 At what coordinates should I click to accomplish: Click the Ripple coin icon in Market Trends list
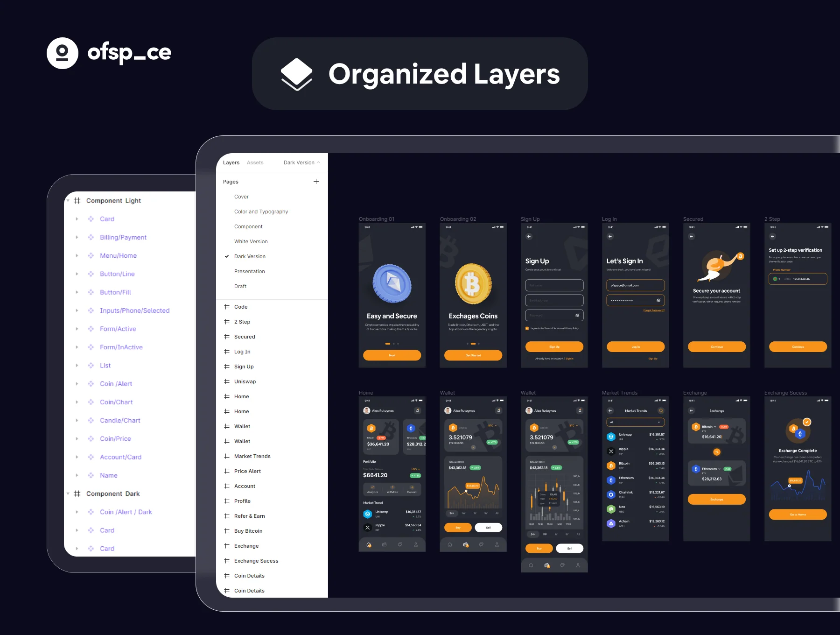coord(611,451)
